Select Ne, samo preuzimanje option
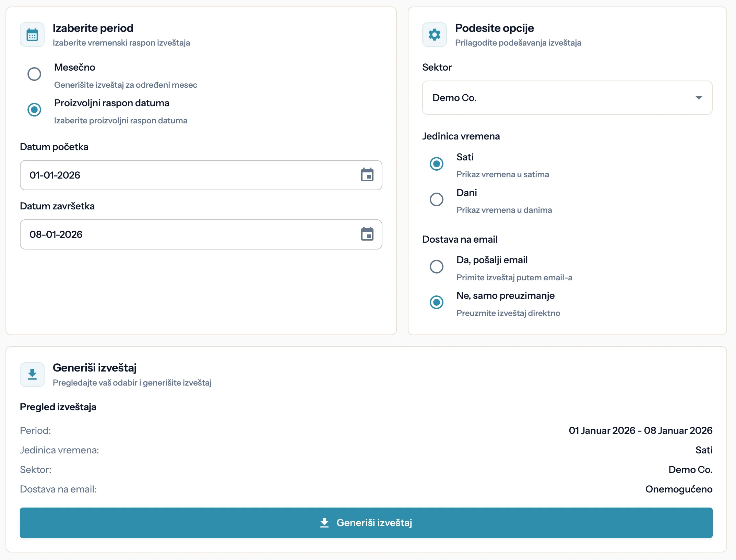Image resolution: width=736 pixels, height=560 pixels. [x=436, y=302]
